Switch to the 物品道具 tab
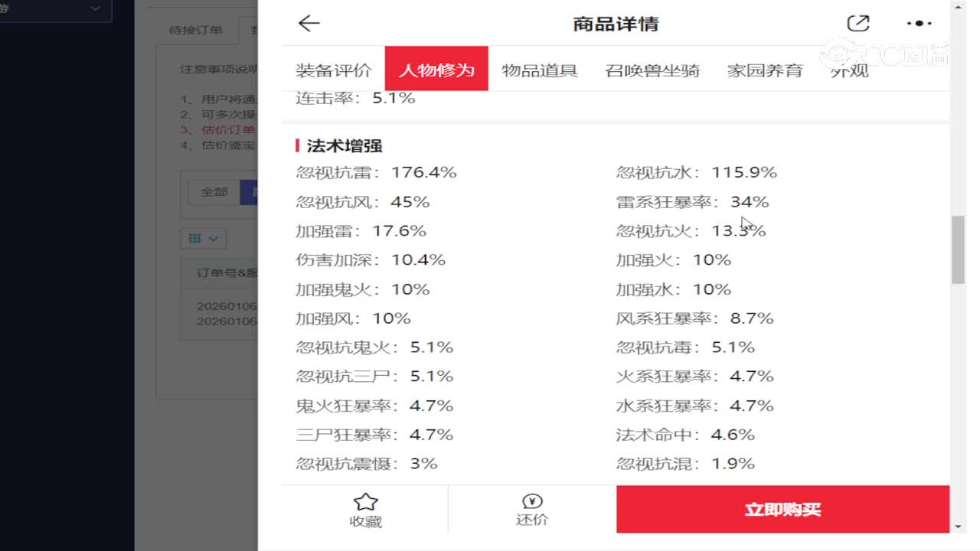 (539, 68)
